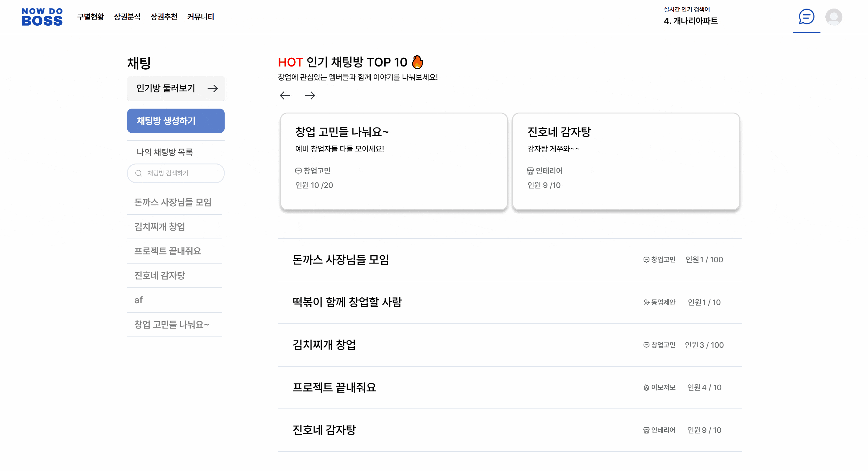The height and width of the screenshot is (471, 868).
Task: Click the search magnifier icon in sidebar
Action: click(x=138, y=173)
